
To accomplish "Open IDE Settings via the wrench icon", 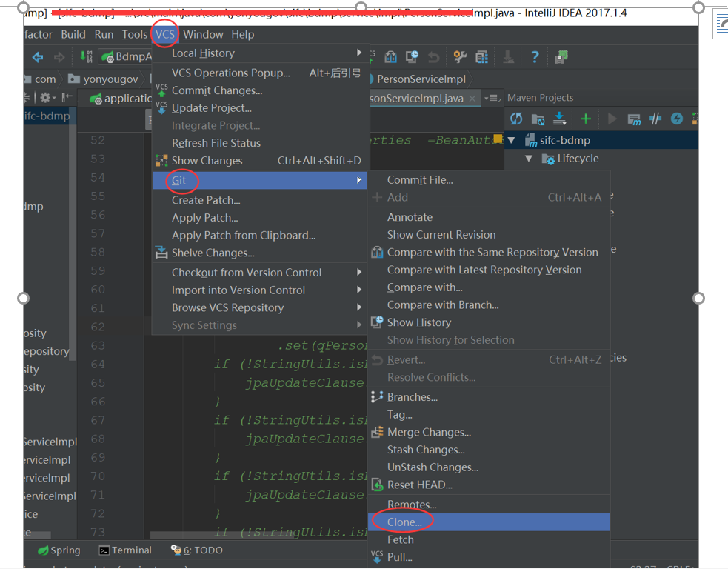I will 461,57.
